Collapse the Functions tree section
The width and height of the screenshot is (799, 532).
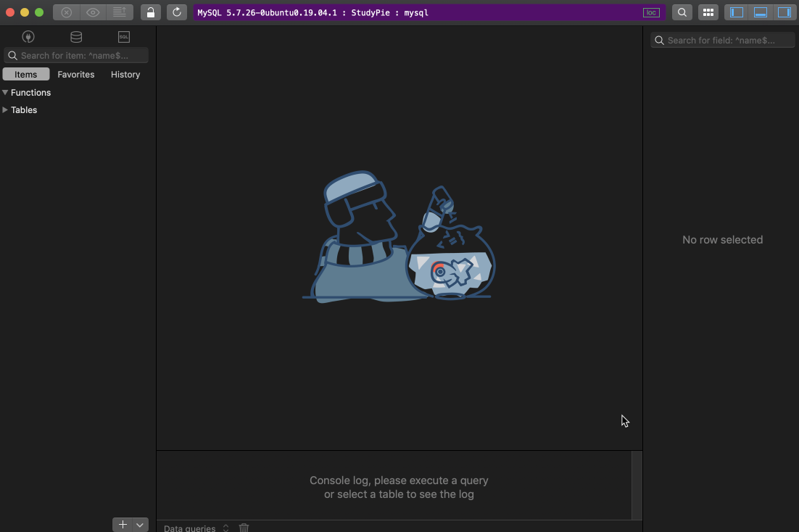pyautogui.click(x=5, y=92)
